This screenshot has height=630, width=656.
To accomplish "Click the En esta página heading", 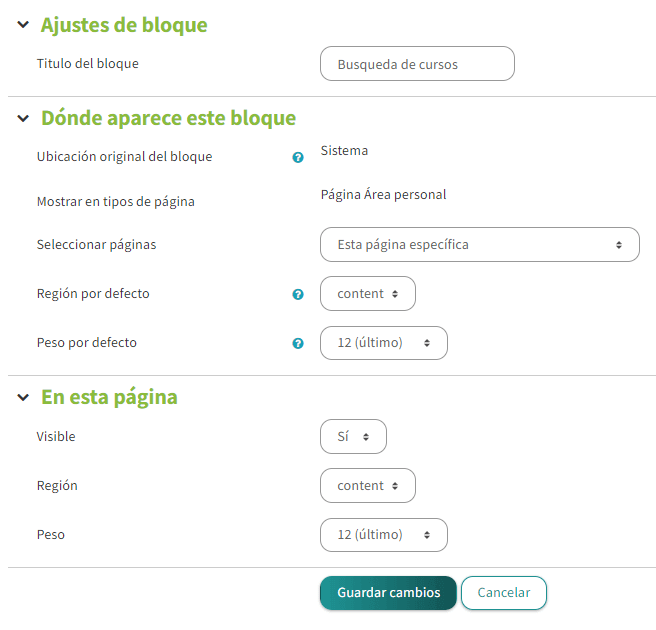I will [x=109, y=397].
